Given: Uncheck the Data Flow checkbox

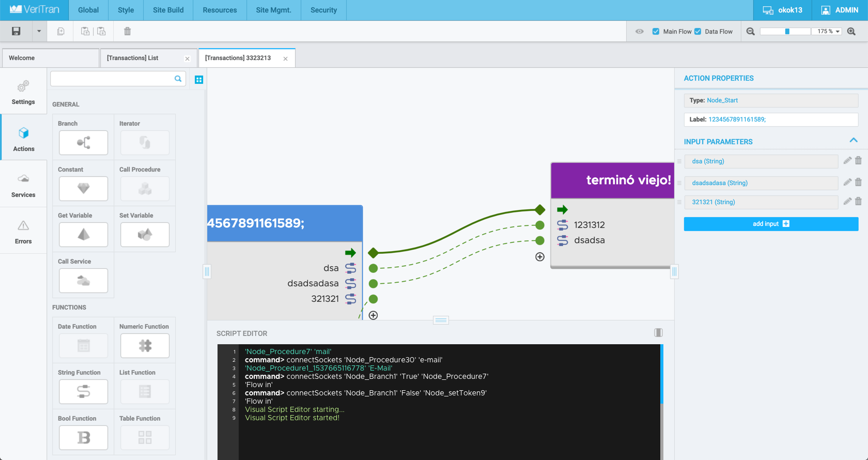Looking at the screenshot, I should tap(698, 32).
